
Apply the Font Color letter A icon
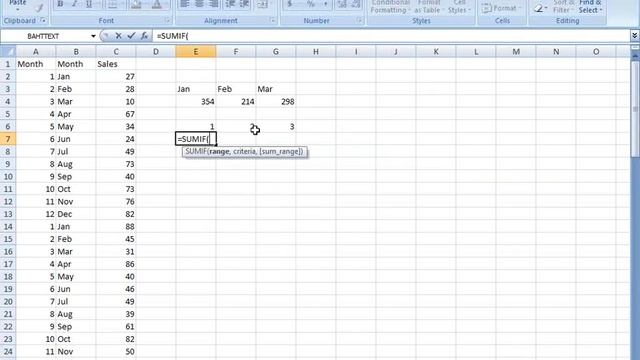[156, 4]
